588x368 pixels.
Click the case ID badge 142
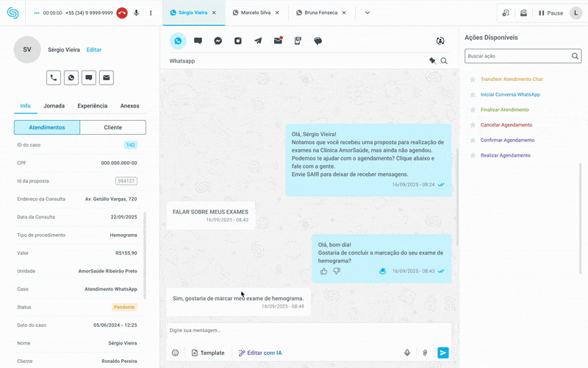(131, 145)
